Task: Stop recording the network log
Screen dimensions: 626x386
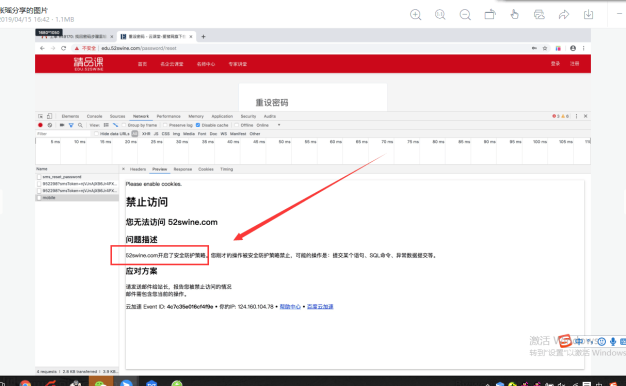Action: (40, 125)
